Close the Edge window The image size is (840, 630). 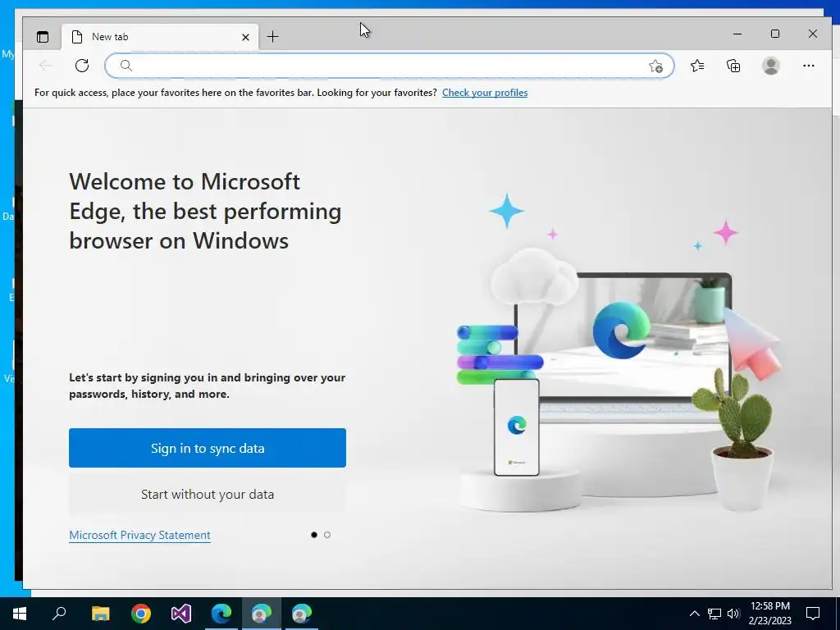click(x=813, y=34)
